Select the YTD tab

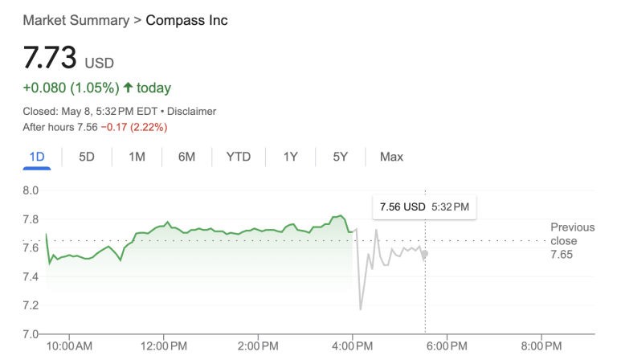point(238,157)
